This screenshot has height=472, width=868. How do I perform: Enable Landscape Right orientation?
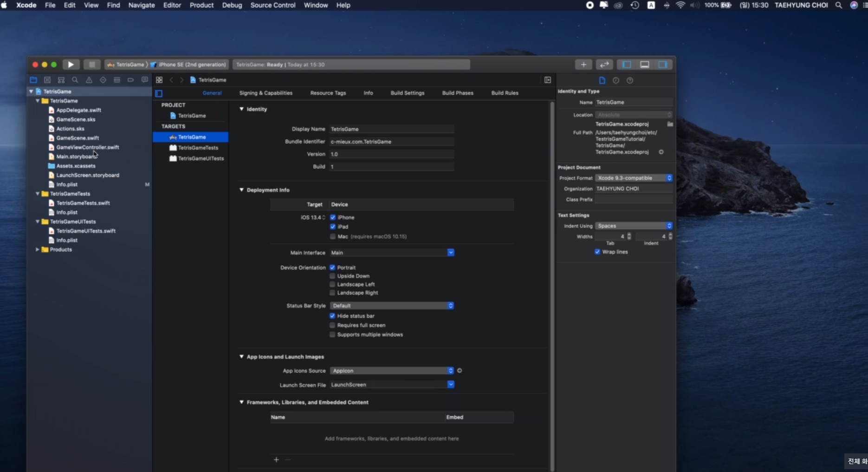pyautogui.click(x=332, y=293)
